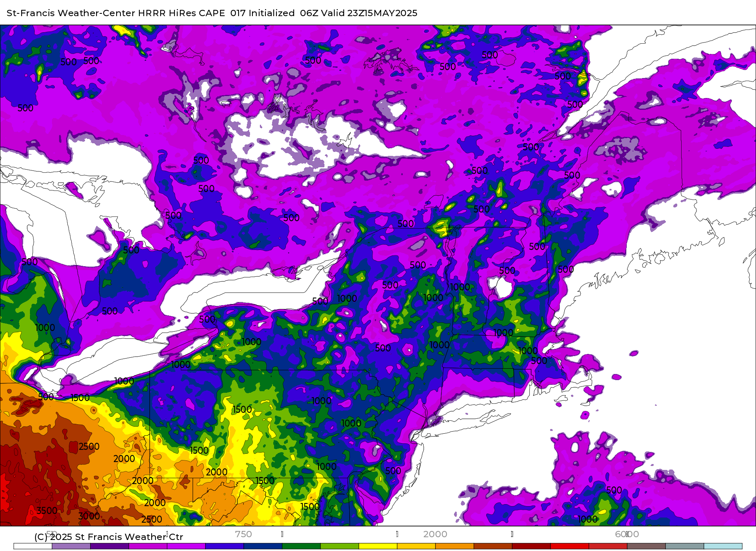Pick the yellow swatch in the CAPE legend
Image resolution: width=756 pixels, height=551 pixels.
378,546
